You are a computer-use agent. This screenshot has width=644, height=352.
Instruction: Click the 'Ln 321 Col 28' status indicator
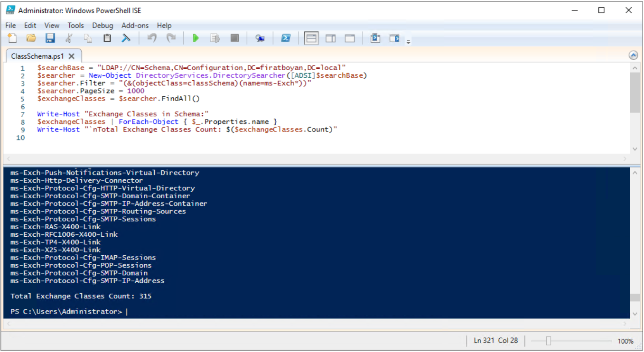(496, 341)
